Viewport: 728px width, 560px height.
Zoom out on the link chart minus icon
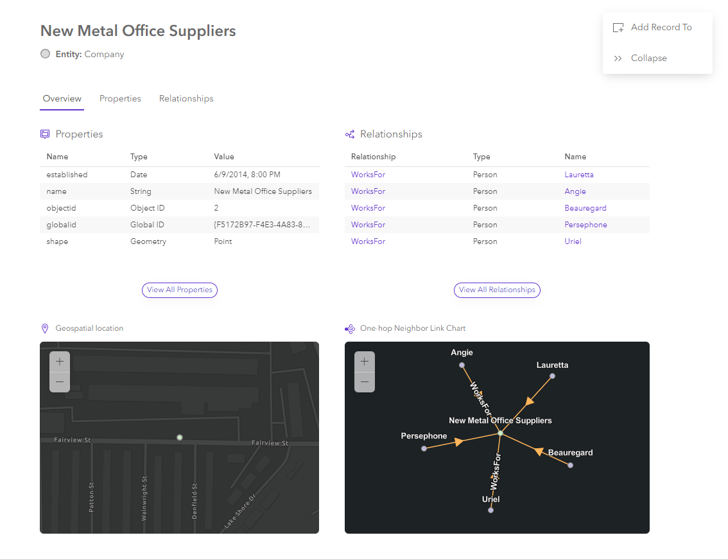coord(364,381)
